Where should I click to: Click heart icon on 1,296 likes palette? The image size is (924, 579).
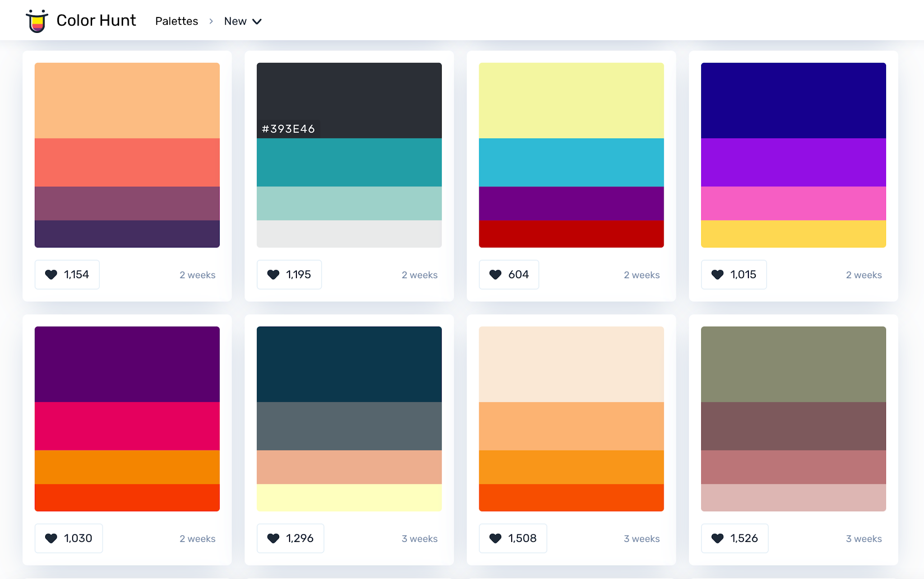(273, 538)
